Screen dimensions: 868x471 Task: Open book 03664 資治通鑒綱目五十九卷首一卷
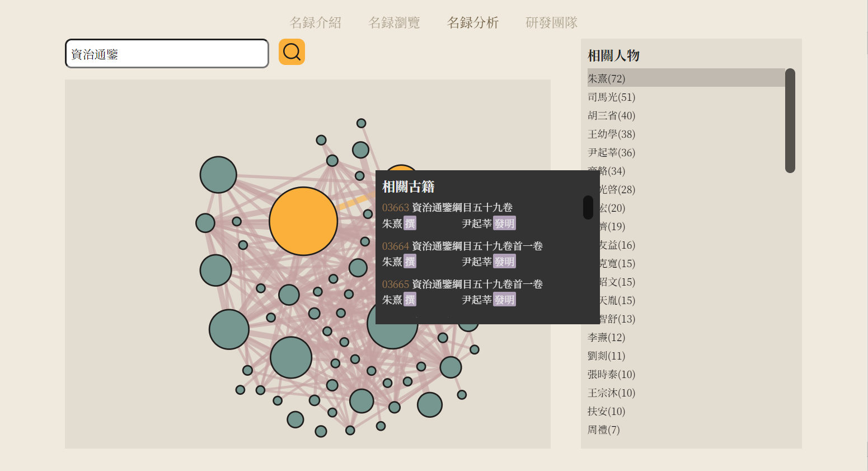[462, 246]
